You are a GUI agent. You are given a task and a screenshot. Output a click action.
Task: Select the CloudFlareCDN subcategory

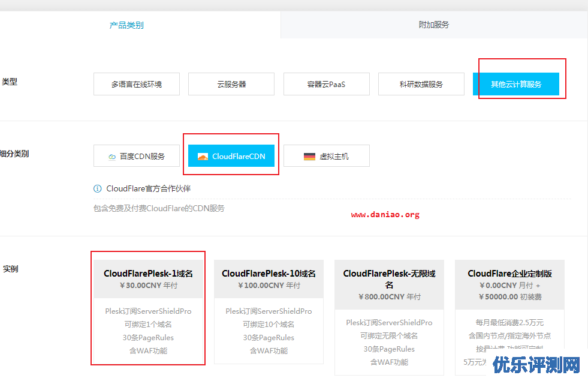click(x=231, y=156)
